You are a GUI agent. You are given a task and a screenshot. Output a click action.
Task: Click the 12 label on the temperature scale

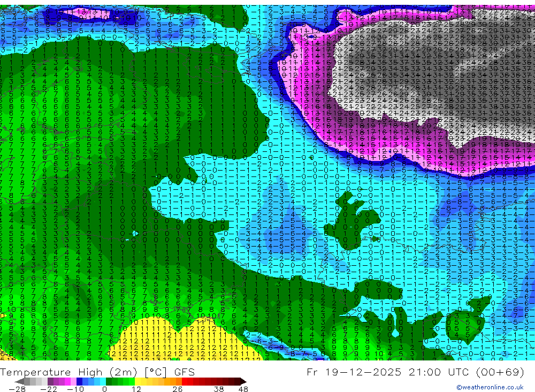click(x=136, y=389)
